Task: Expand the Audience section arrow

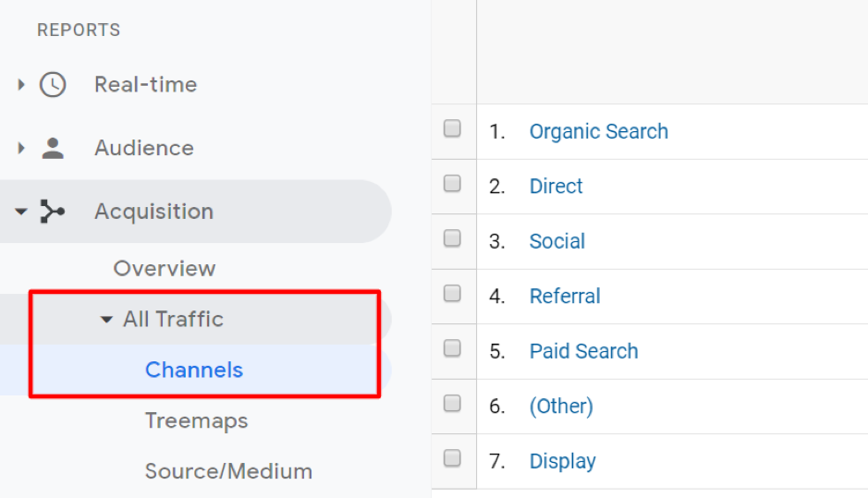Action: pos(21,148)
